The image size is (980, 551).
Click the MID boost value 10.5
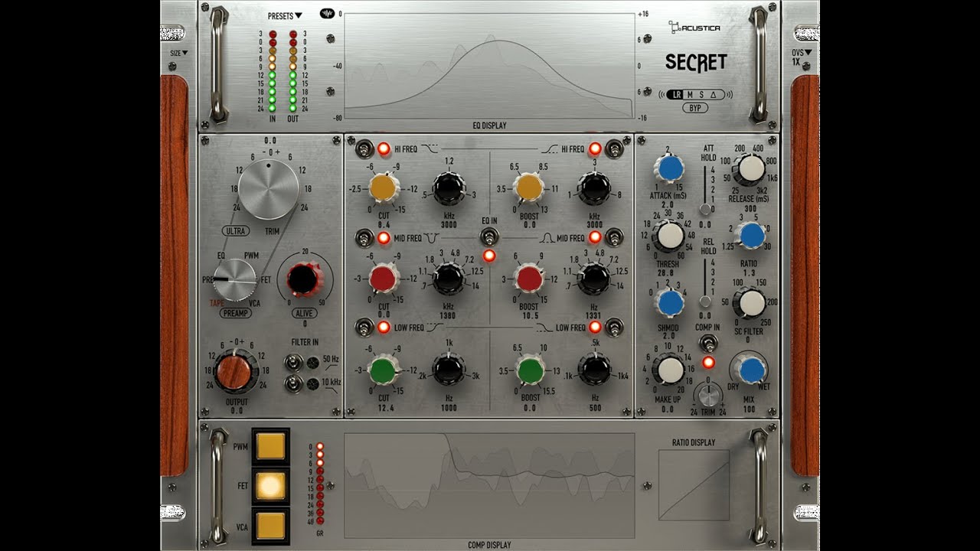[529, 315]
